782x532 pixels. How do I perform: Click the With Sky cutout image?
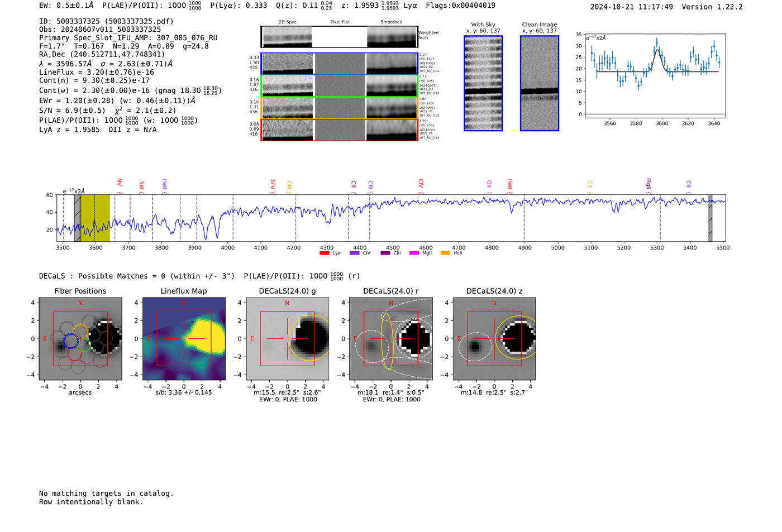[483, 83]
